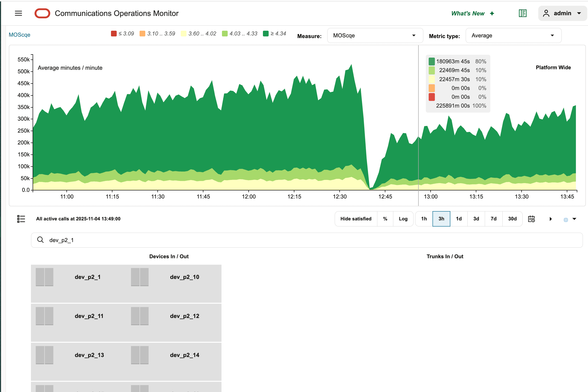Viewport: 588px width, 392px height.
Task: Open the calendar date picker icon
Action: 531,219
